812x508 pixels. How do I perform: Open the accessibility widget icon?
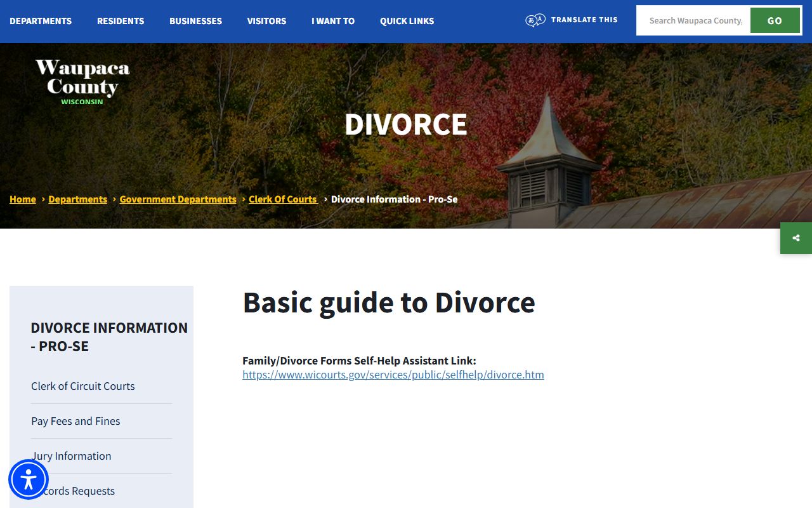pos(29,479)
